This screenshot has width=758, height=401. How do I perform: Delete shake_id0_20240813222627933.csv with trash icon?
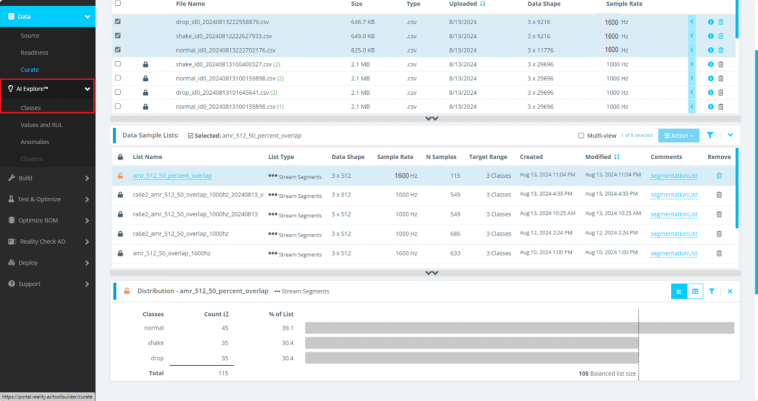pyautogui.click(x=720, y=36)
